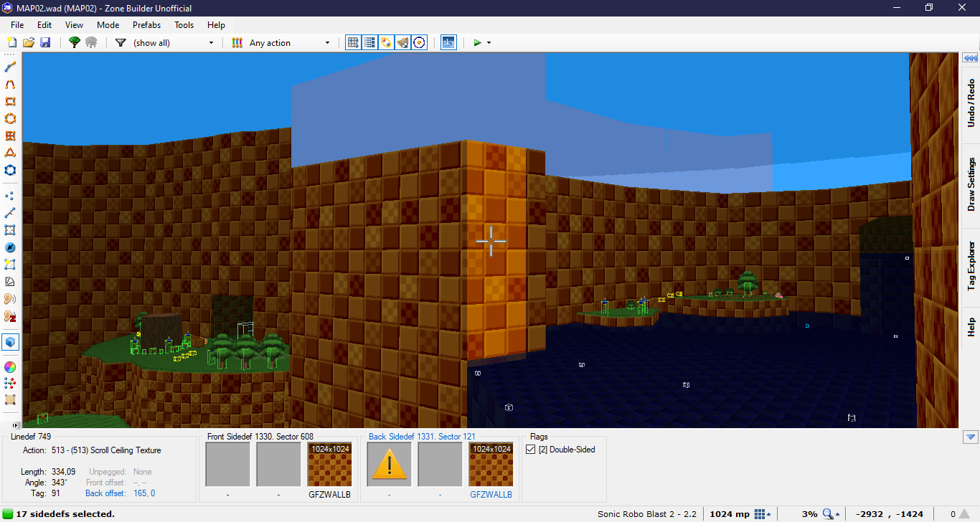Create a new map with New icon
The image size is (980, 522).
(11, 43)
